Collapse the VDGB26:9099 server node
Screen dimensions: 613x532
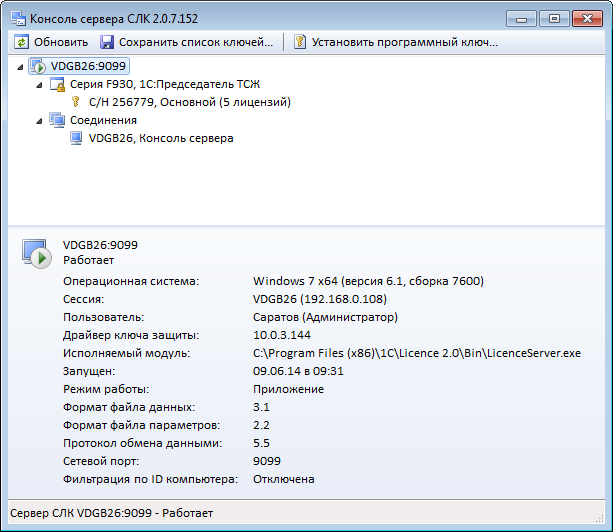pyautogui.click(x=20, y=67)
